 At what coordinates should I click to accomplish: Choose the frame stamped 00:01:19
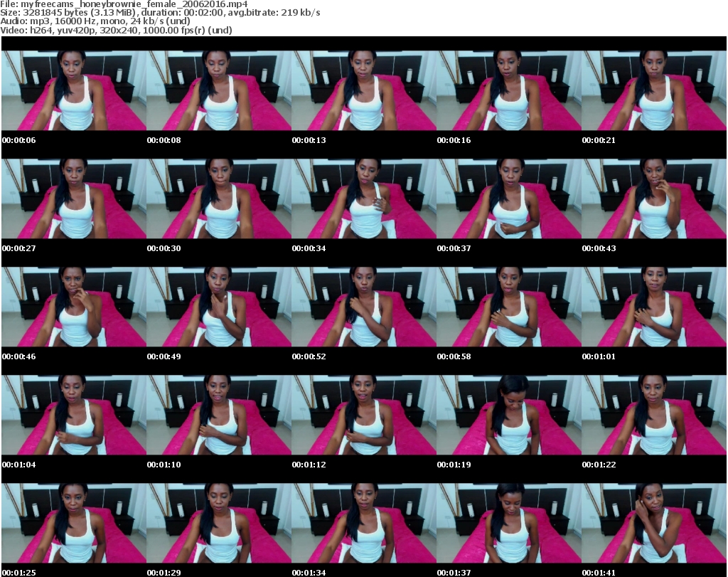coord(509,415)
